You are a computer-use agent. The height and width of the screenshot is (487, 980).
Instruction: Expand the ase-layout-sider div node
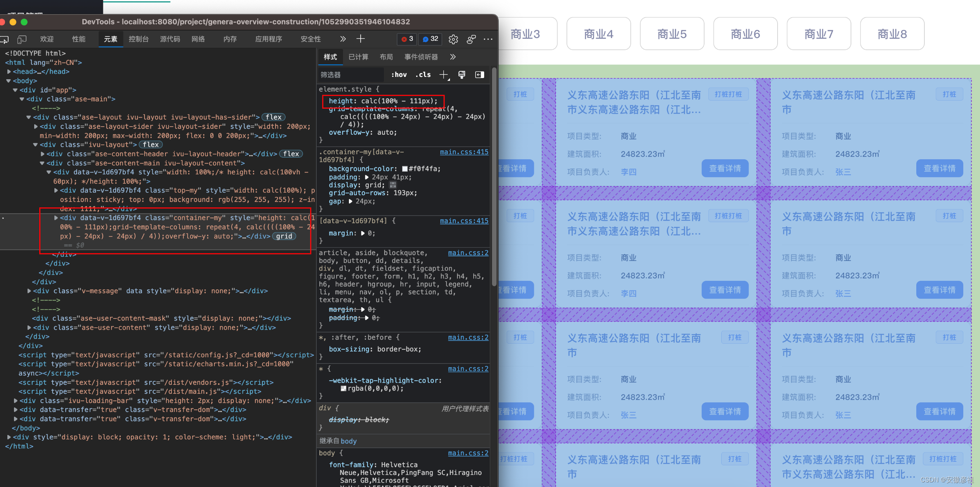pyautogui.click(x=36, y=127)
